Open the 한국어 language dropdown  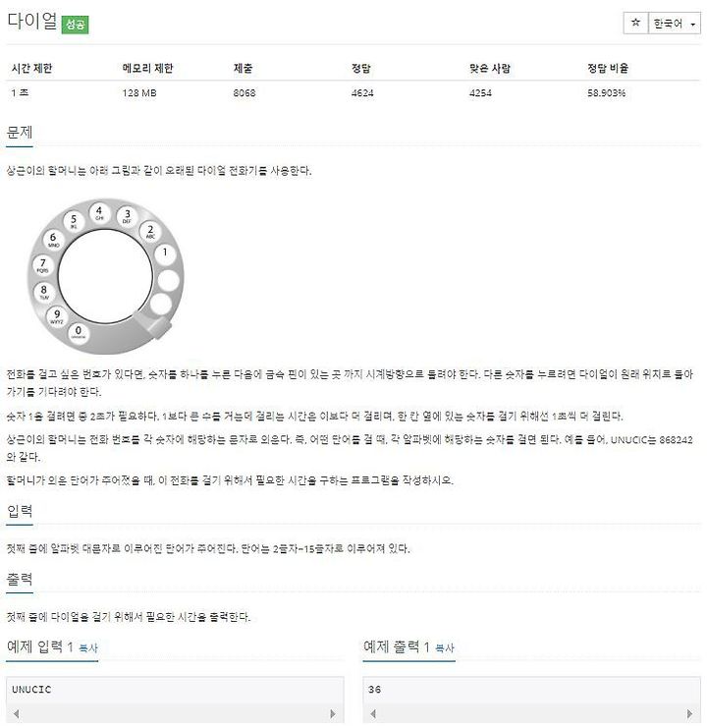point(674,23)
